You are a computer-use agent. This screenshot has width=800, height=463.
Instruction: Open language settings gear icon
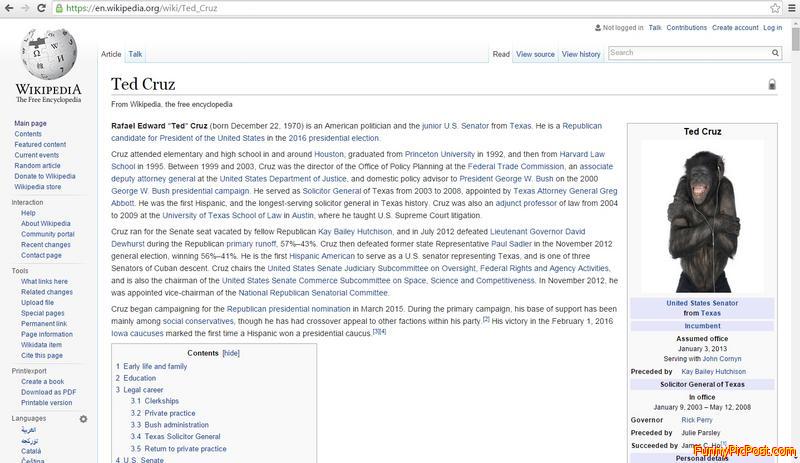click(x=84, y=419)
